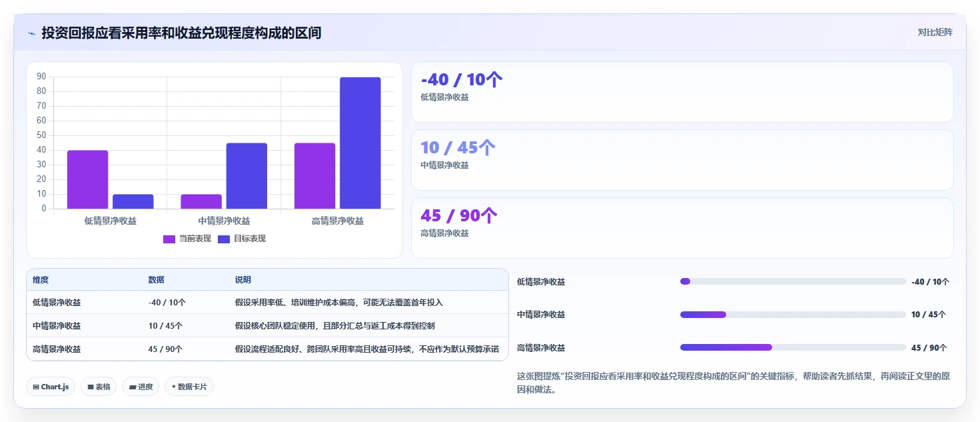Click the 45 / 90个 value after the progress bar
980x422 pixels.
[929, 348]
